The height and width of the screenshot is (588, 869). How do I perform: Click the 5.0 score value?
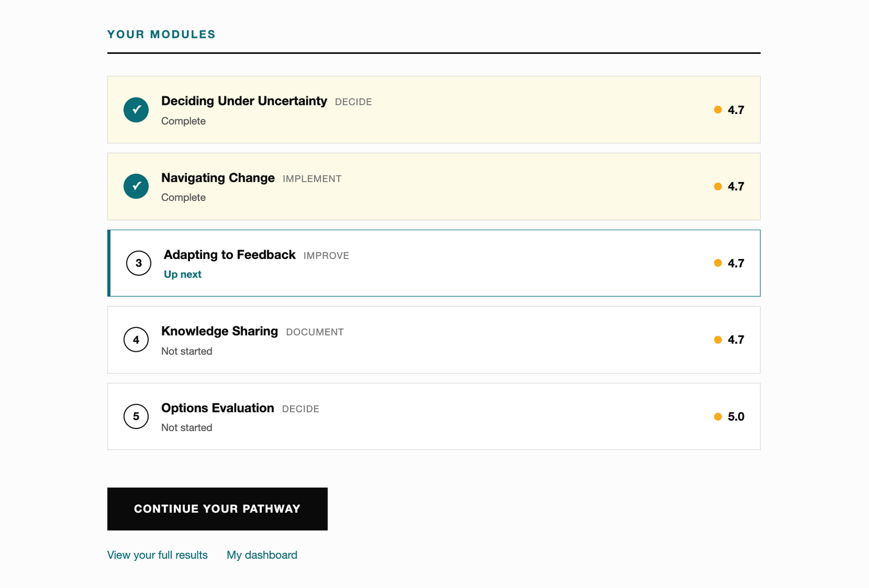[736, 416]
